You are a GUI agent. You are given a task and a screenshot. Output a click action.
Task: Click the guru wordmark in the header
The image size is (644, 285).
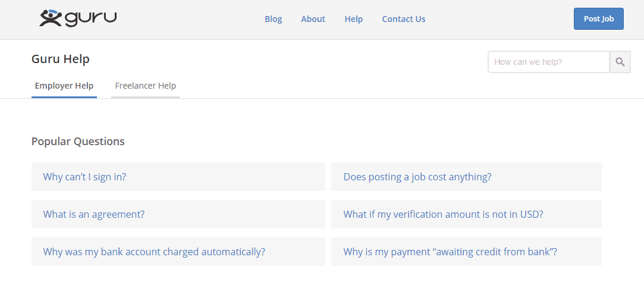(x=90, y=18)
